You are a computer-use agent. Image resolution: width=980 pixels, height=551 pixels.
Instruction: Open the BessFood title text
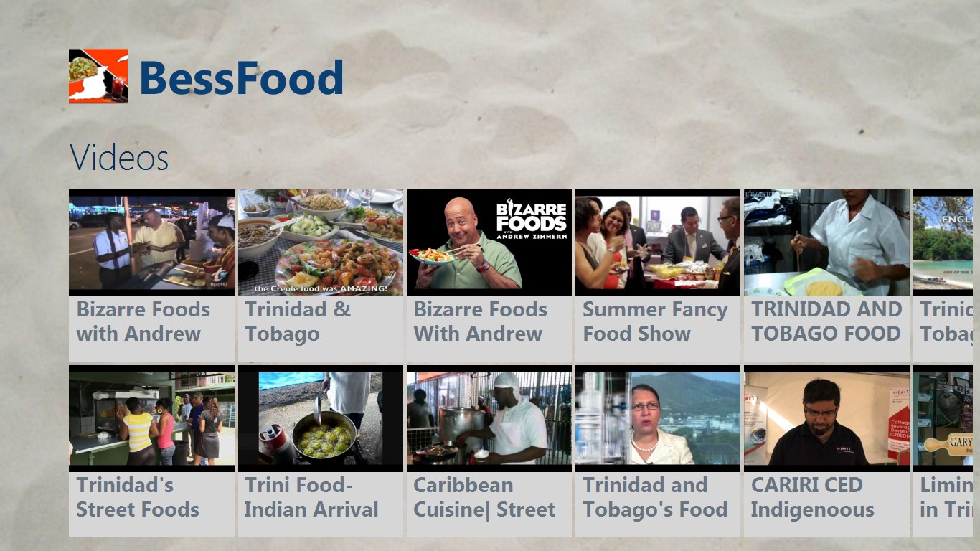coord(241,77)
